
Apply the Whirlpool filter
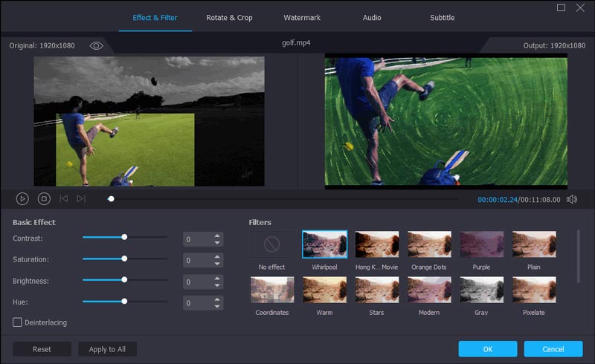[324, 244]
